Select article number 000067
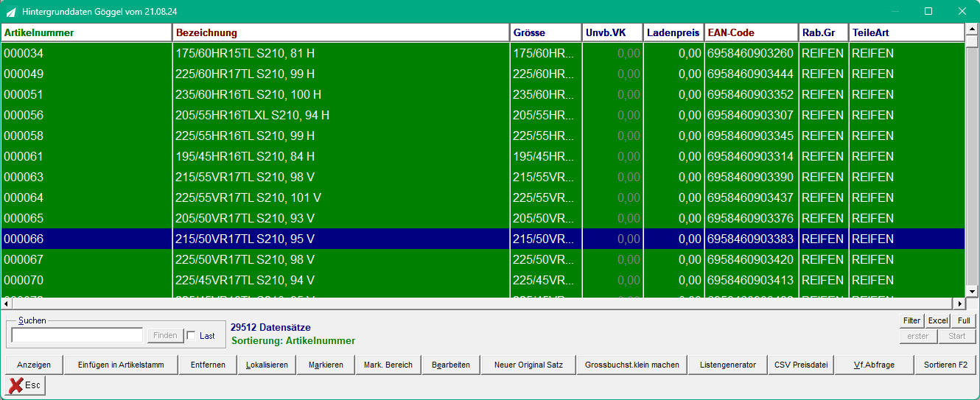The image size is (980, 400). pyautogui.click(x=24, y=259)
